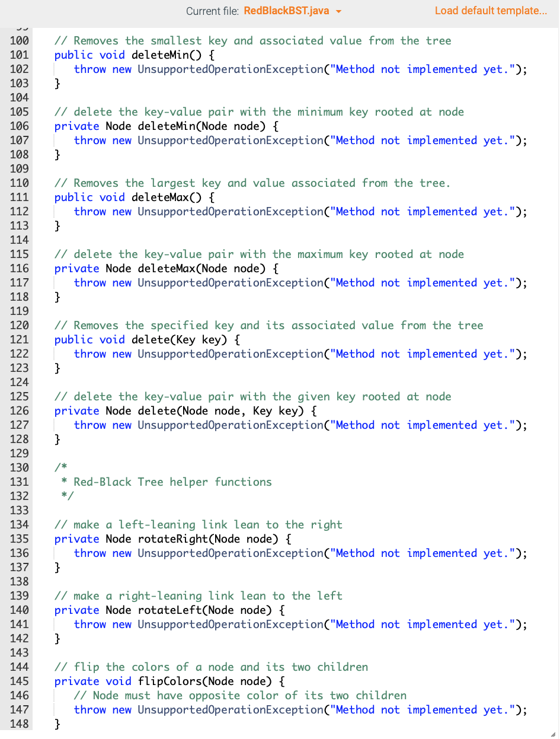Click the closing brace on line 128
Image resolution: width=560 pixels, height=739 pixels.
pos(57,439)
